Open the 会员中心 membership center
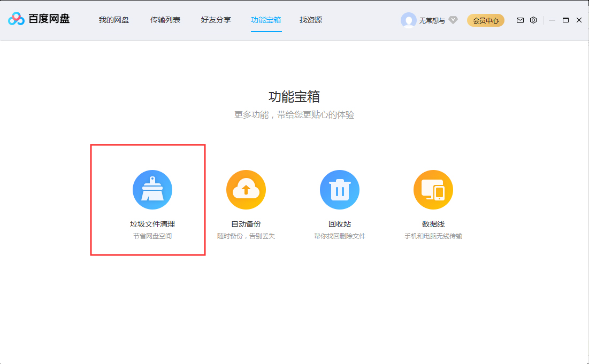This screenshot has height=364, width=589. pyautogui.click(x=485, y=20)
